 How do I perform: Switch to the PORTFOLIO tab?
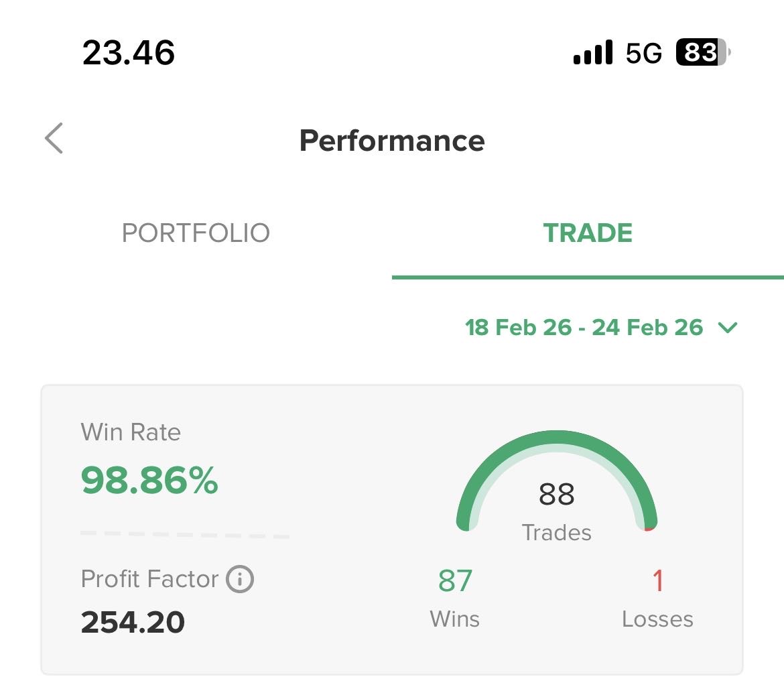196,233
